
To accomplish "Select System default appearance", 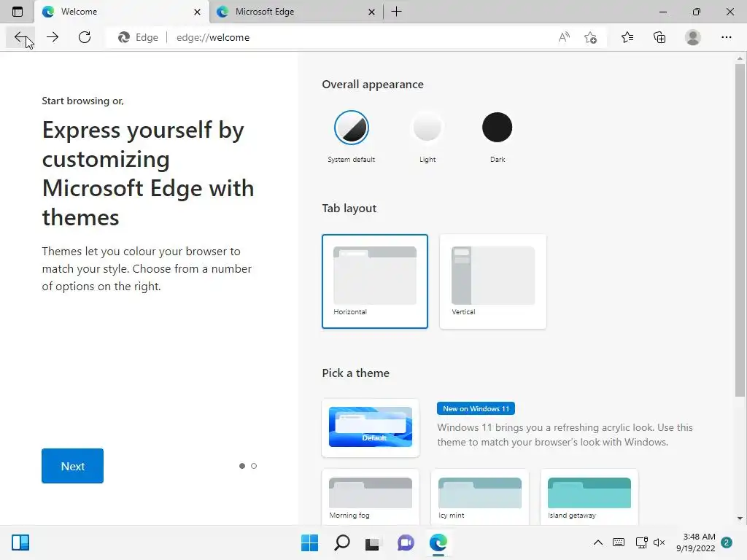I will coord(352,128).
